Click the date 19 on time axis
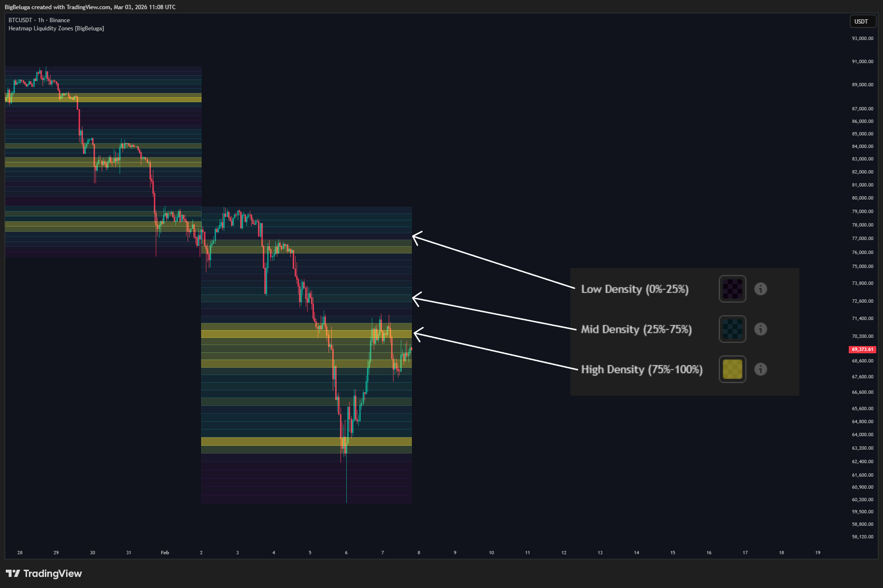 click(818, 553)
